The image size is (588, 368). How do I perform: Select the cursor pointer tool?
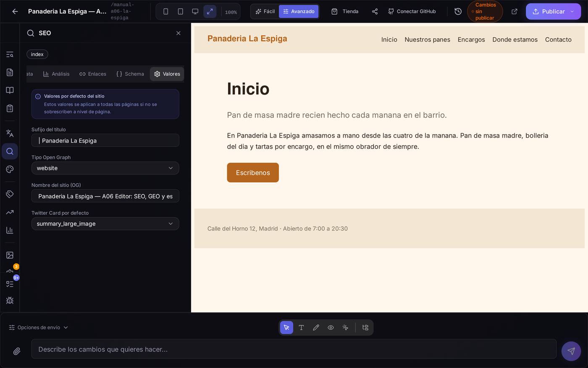pyautogui.click(x=286, y=328)
